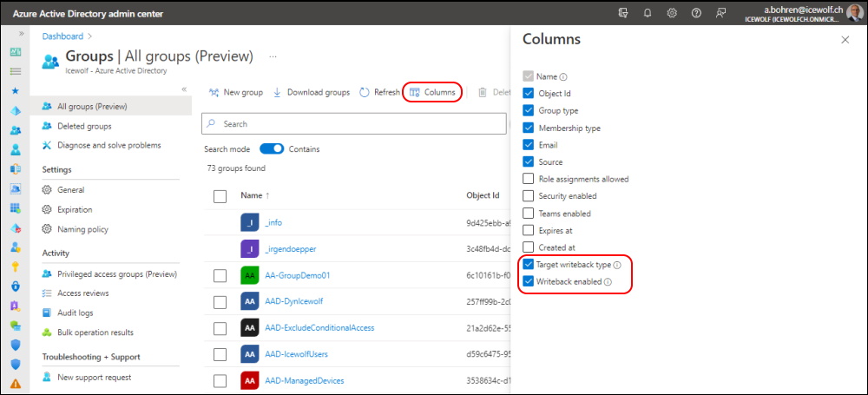Check the Role assignments allowed checkbox
The width and height of the screenshot is (868, 395).
[529, 179]
